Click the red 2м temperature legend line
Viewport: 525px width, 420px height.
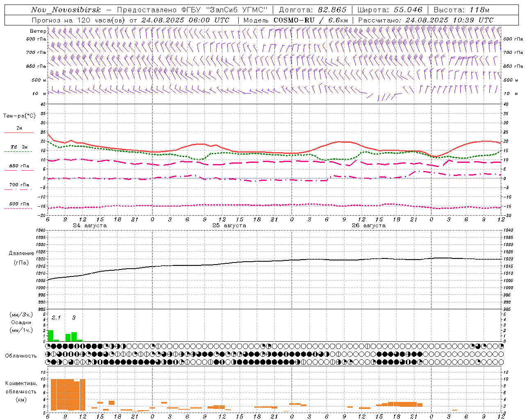(19, 132)
